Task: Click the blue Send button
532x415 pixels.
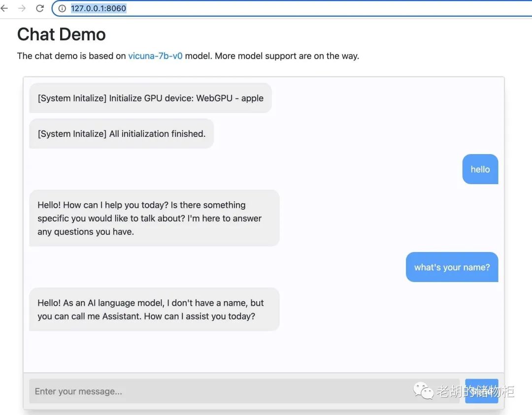Action: [x=481, y=391]
